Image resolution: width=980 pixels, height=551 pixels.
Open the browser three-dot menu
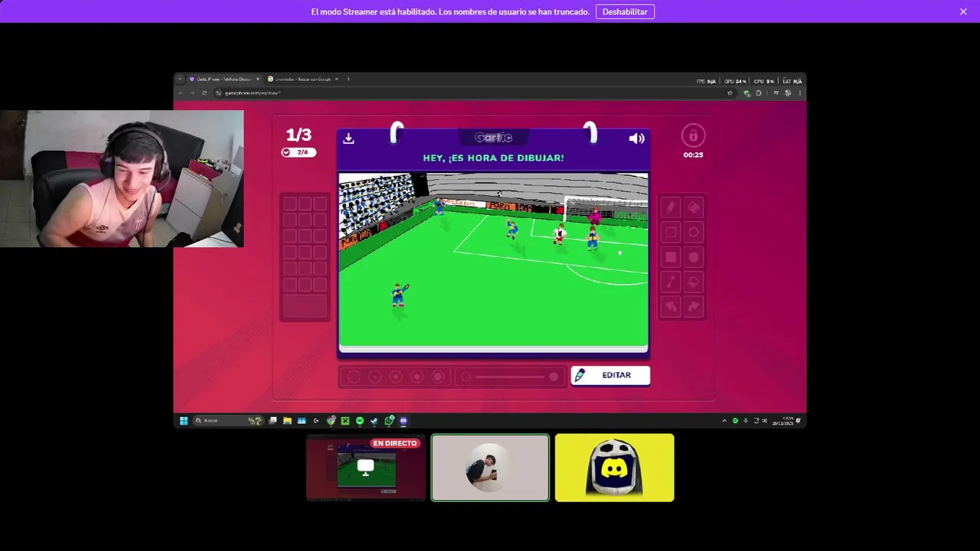point(800,93)
